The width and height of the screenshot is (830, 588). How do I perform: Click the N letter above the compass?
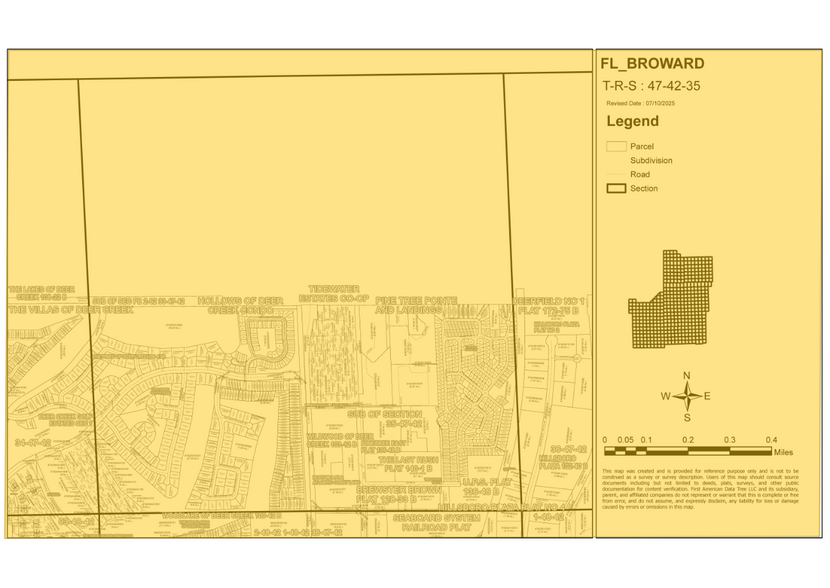click(x=686, y=375)
